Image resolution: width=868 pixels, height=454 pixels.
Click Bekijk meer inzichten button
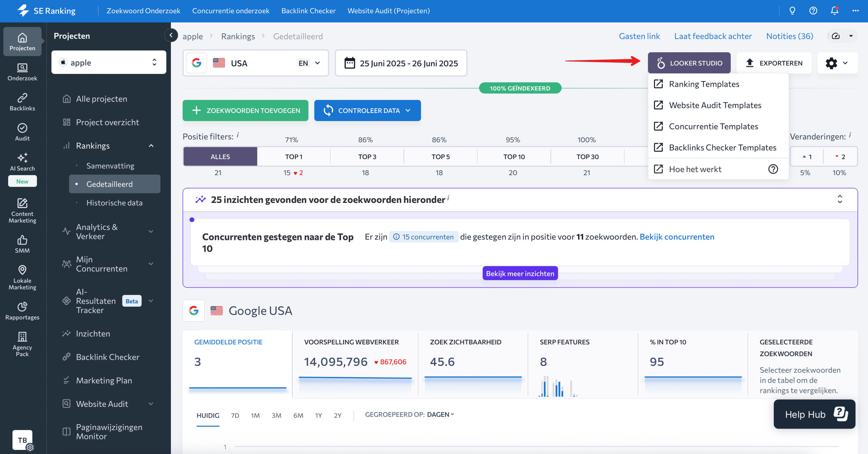click(520, 273)
